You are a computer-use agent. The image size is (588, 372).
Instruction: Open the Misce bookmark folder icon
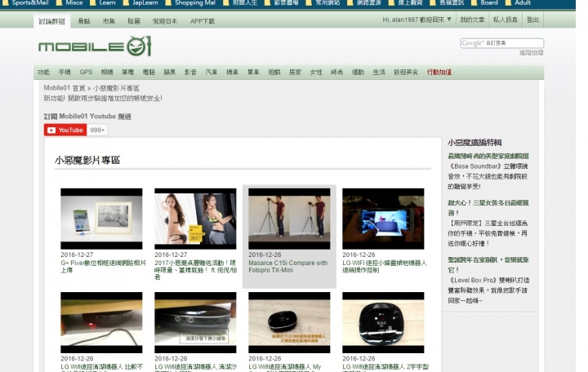pyautogui.click(x=60, y=3)
